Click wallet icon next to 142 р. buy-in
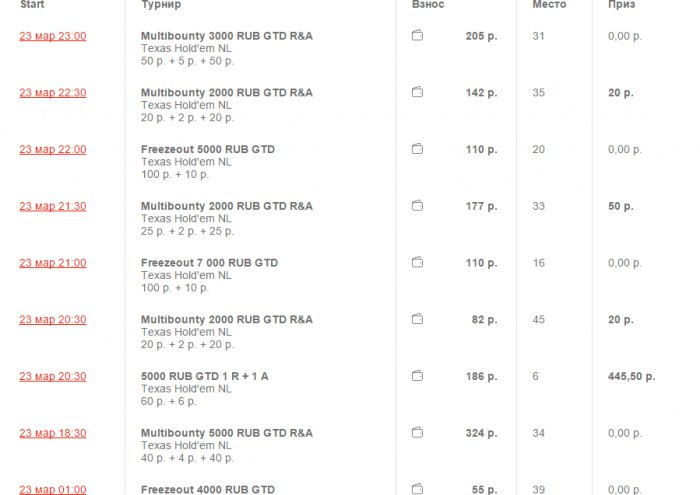This screenshot has height=495, width=700. [x=417, y=93]
